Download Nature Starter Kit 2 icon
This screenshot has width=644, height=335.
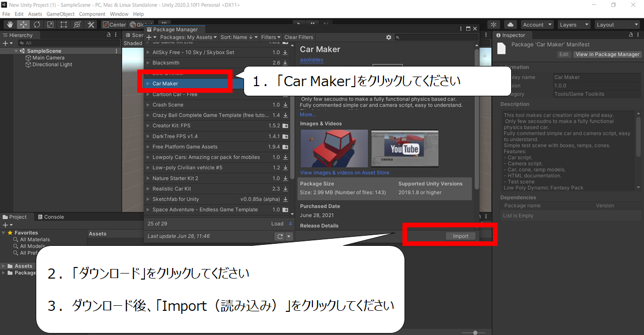tap(285, 178)
